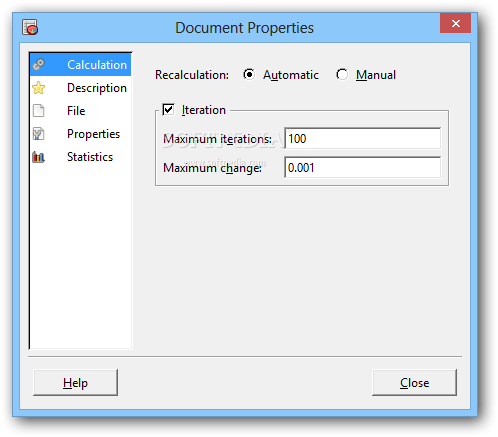Click the Description star icon

tap(39, 88)
